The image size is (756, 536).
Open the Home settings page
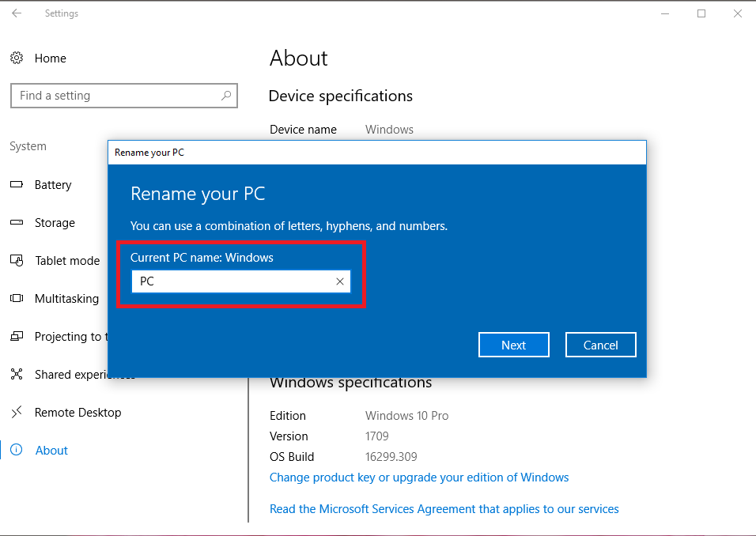coord(50,59)
